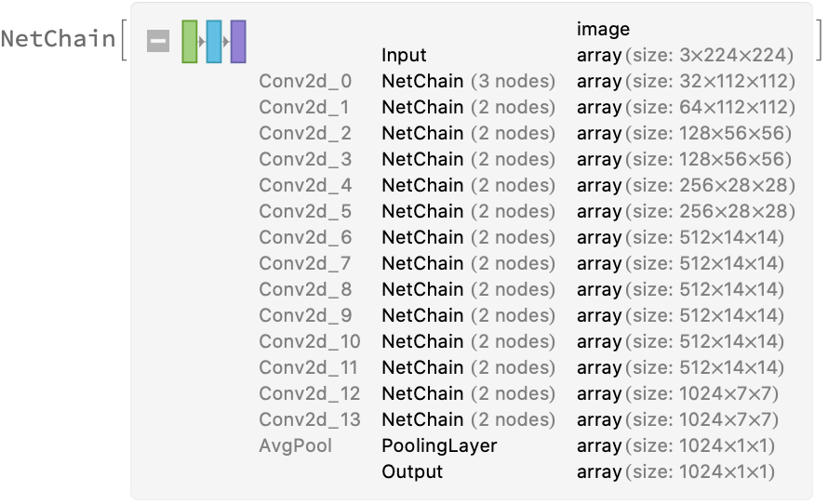Select the Conv2d_4 layer entry
828x504 pixels.
click(305, 186)
